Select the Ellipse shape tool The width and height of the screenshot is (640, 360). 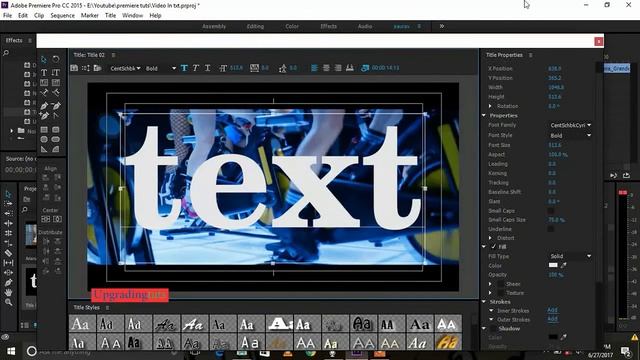[44, 139]
